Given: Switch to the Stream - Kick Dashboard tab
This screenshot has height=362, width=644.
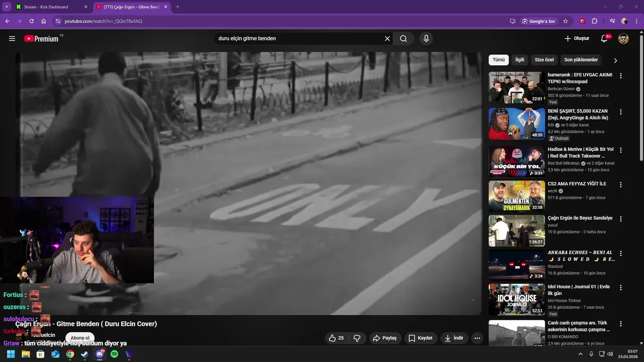Looking at the screenshot, I should [46, 7].
